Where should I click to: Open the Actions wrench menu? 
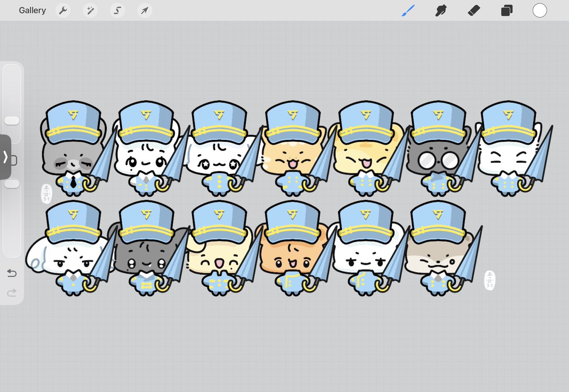pos(63,10)
